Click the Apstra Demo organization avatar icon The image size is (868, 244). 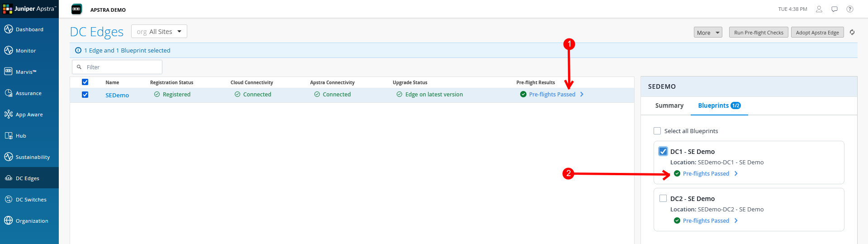77,9
